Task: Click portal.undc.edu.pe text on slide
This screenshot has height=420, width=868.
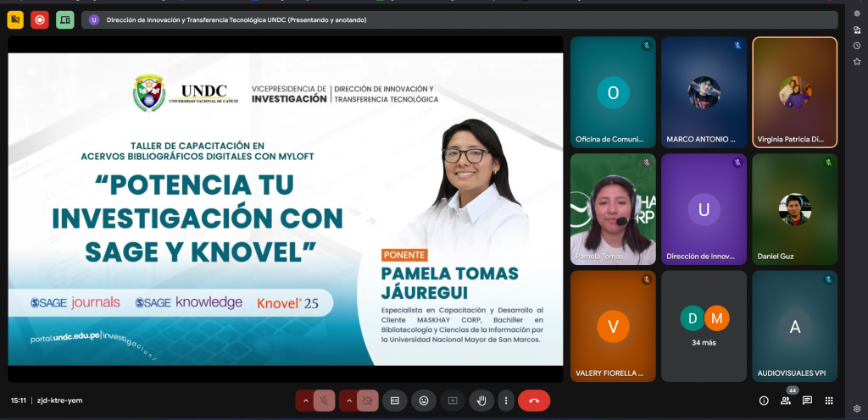Action: [65, 338]
